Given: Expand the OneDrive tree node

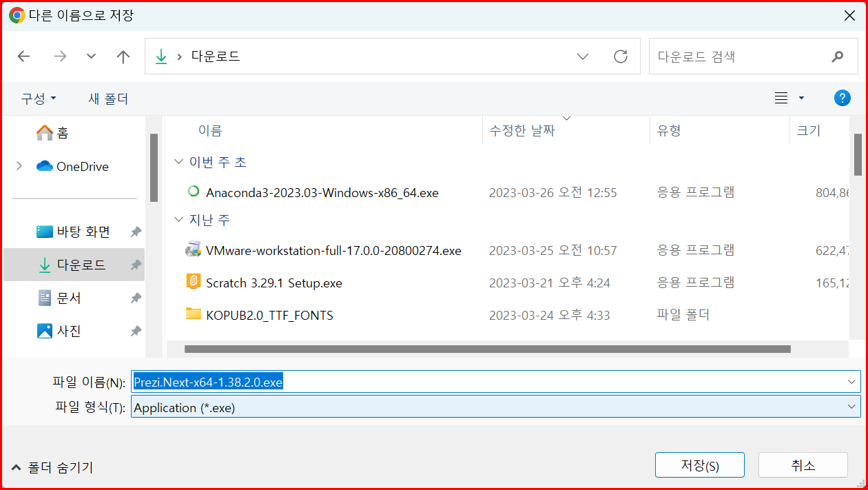Looking at the screenshot, I should coord(19,166).
